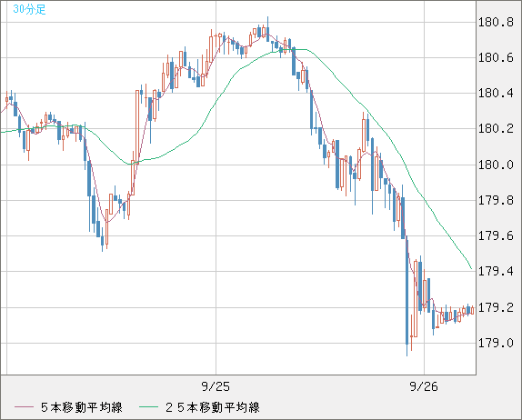Select the 179.6 price axis label
Image resolution: width=522 pixels, height=420 pixels.
point(496,236)
